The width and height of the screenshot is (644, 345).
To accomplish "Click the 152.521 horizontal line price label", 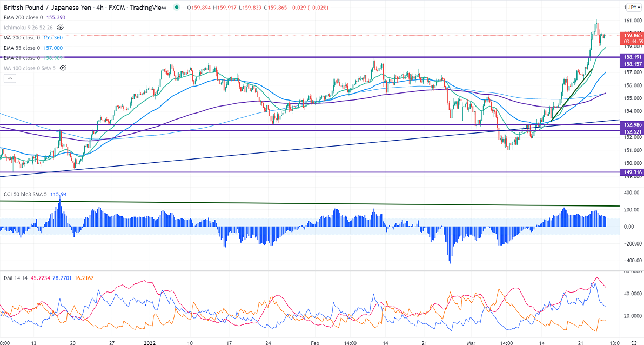I will 633,131.
